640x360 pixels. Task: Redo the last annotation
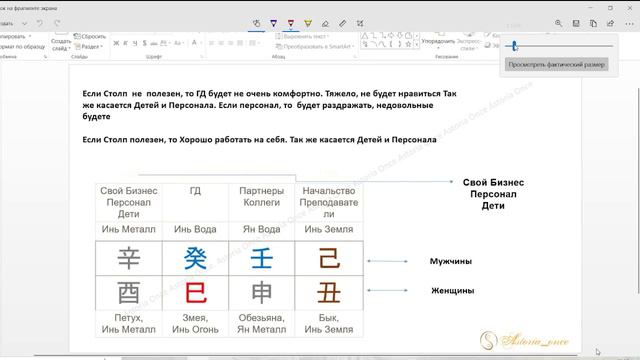click(x=57, y=24)
